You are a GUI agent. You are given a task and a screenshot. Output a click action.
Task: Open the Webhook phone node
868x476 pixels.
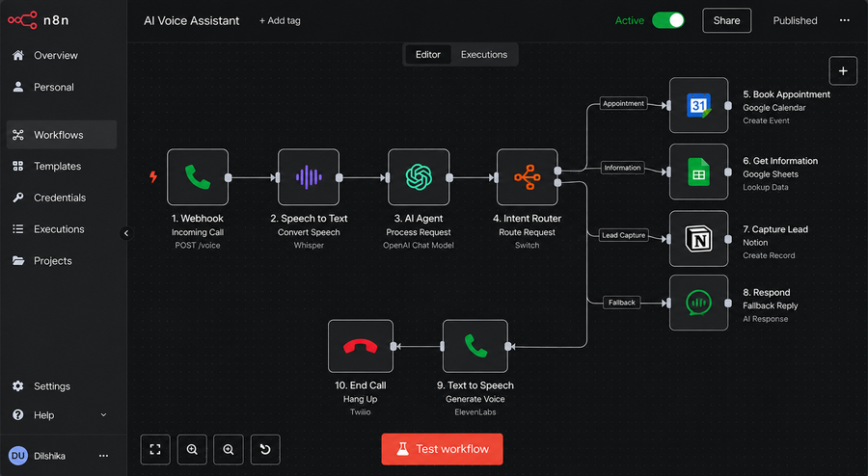[198, 177]
